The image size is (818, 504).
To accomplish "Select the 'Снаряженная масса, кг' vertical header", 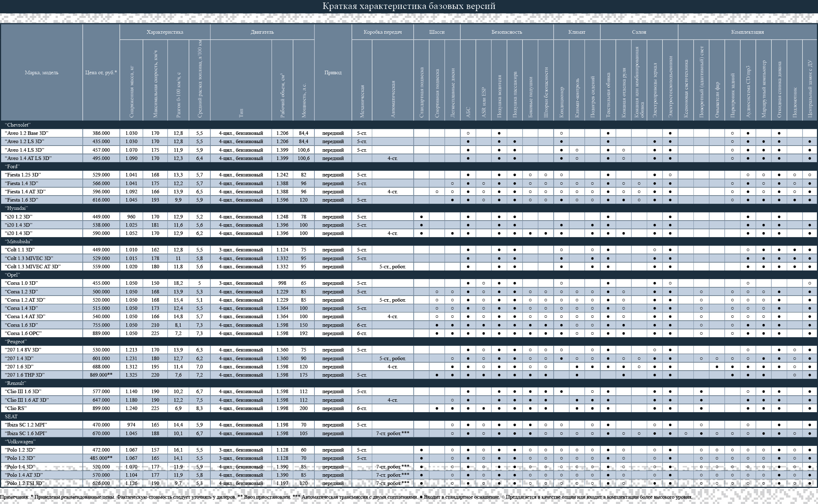I will [x=131, y=80].
